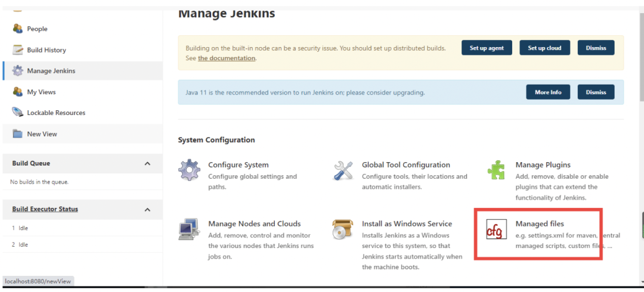This screenshot has width=644, height=292.
Task: Click the Build History notepad icon
Action: click(18, 50)
